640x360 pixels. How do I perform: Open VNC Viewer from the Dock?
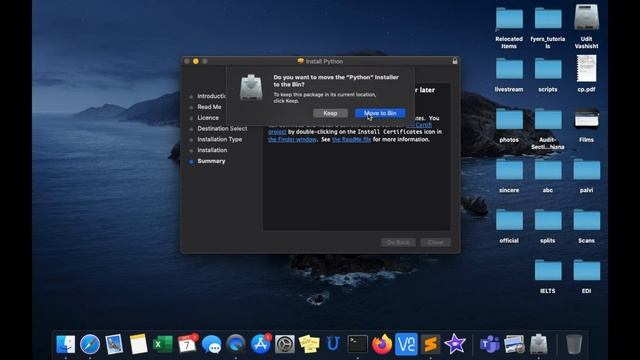(x=406, y=344)
